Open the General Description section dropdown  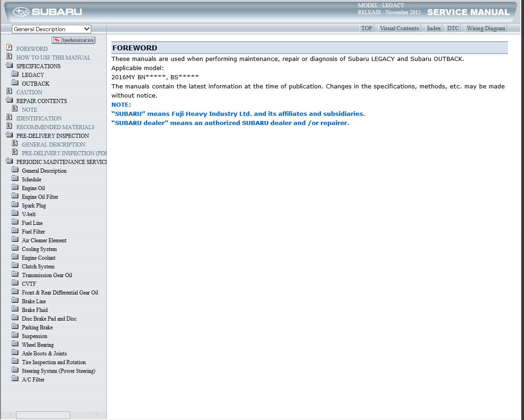pos(51,29)
